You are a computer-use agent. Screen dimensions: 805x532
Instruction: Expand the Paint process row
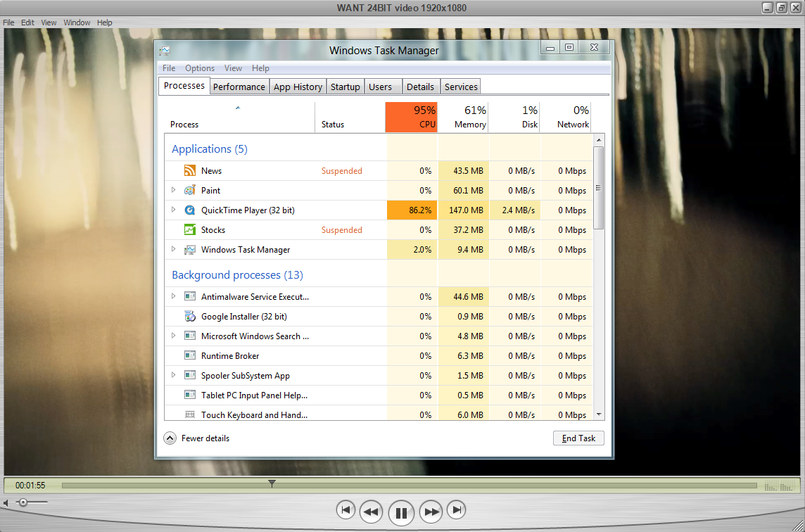(174, 190)
